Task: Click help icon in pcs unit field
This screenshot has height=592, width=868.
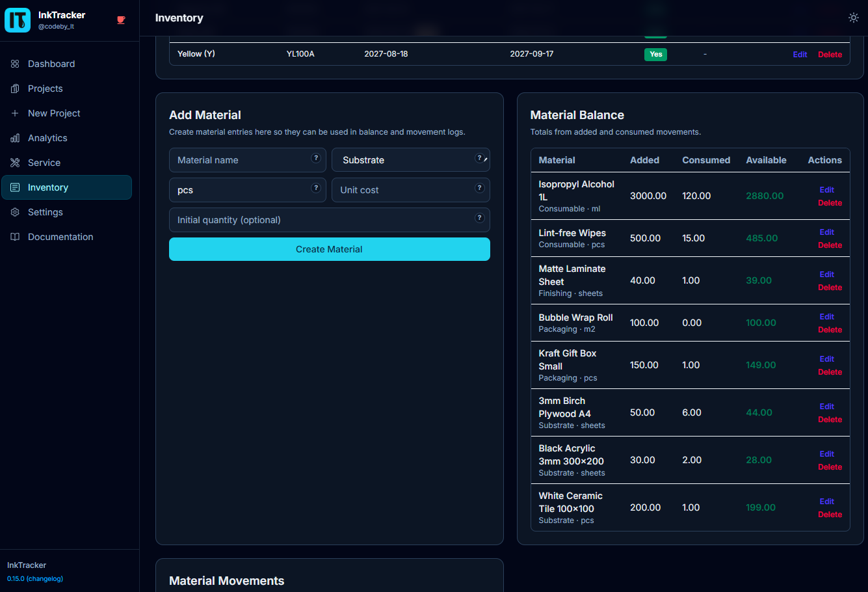Action: click(316, 188)
